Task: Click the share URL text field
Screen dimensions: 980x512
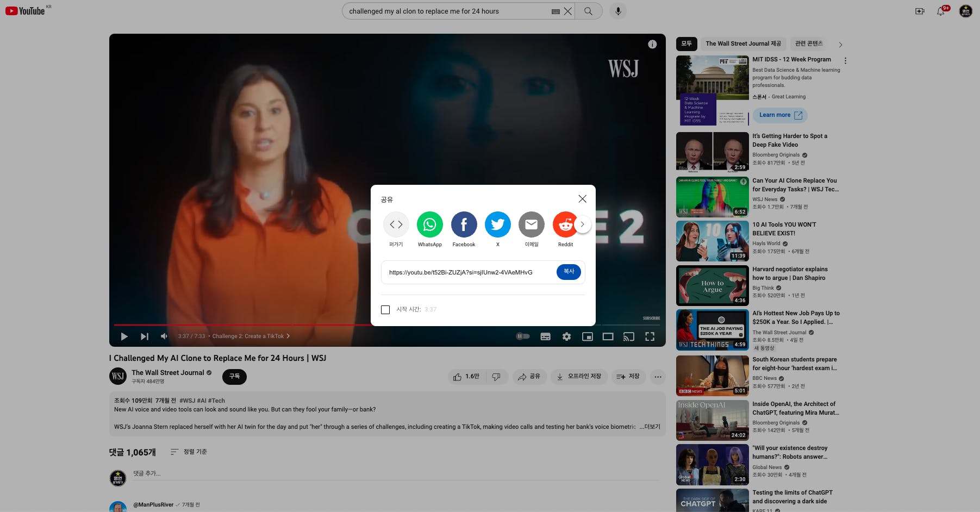Action: [x=461, y=272]
